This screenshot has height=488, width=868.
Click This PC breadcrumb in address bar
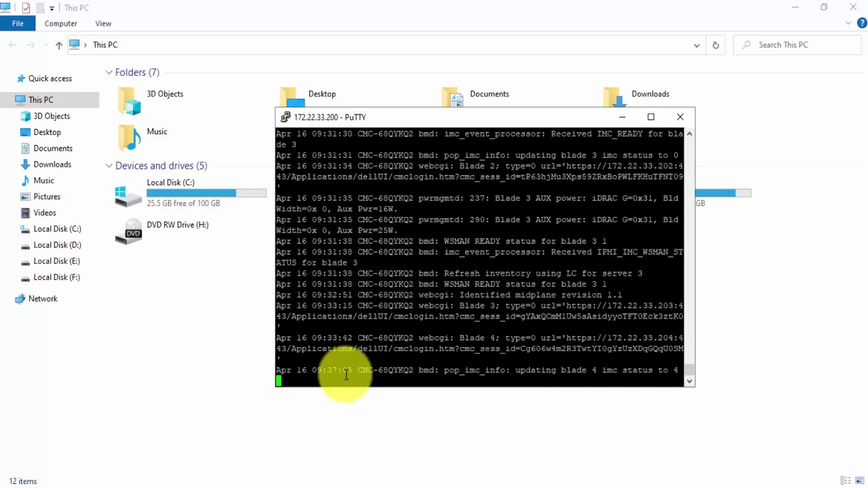[x=105, y=45]
